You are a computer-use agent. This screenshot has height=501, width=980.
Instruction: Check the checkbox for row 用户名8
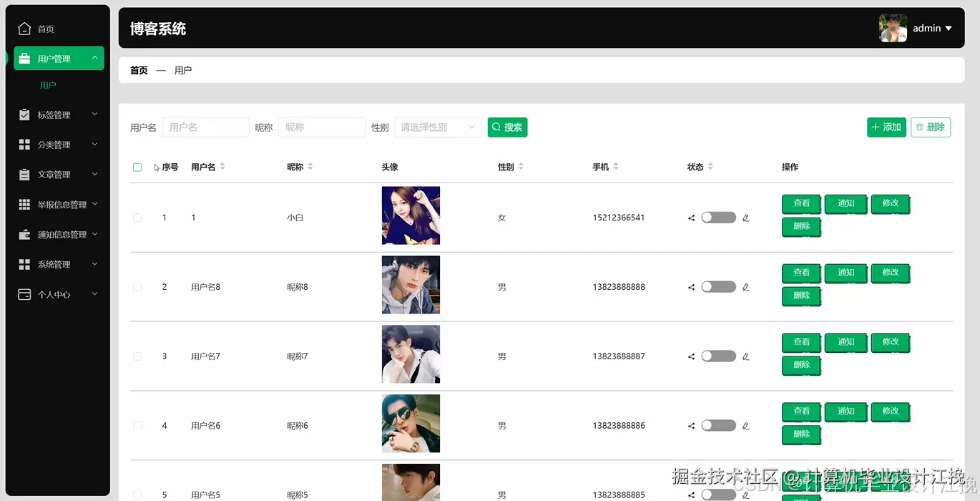[x=137, y=287]
